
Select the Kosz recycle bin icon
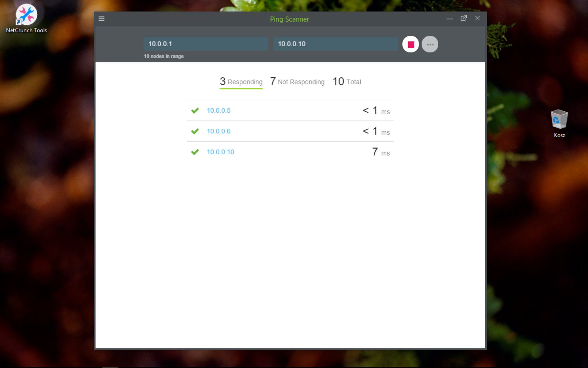pyautogui.click(x=559, y=123)
